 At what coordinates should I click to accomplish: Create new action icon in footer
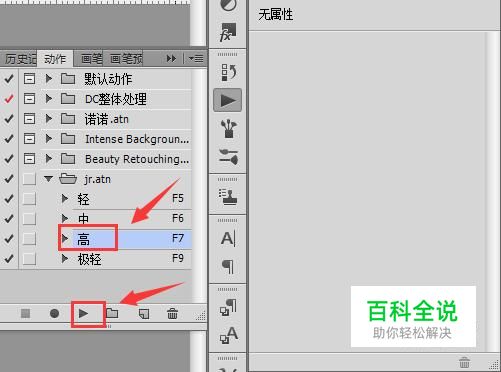[x=144, y=314]
